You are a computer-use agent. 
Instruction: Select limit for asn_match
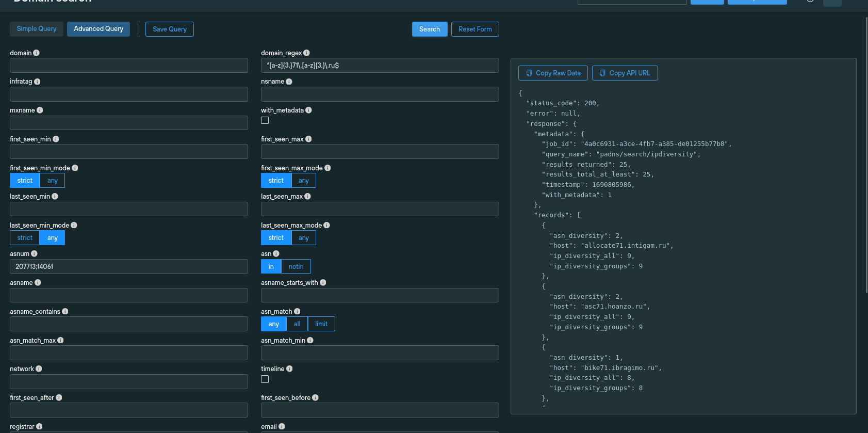click(x=321, y=324)
